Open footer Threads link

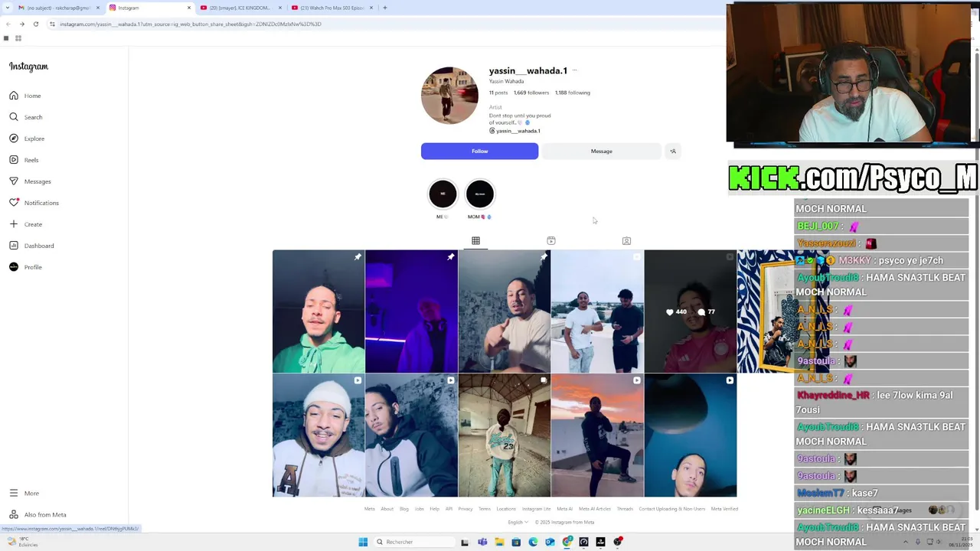click(625, 509)
